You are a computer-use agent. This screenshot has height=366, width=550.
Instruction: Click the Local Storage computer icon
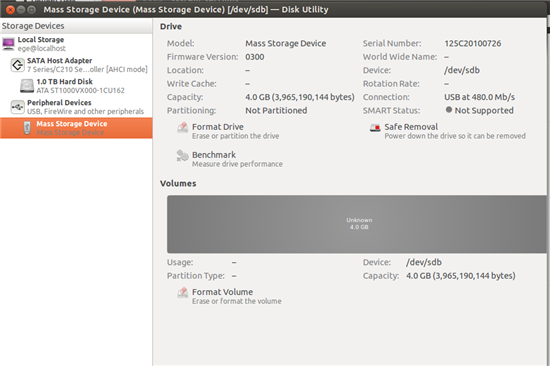point(8,44)
